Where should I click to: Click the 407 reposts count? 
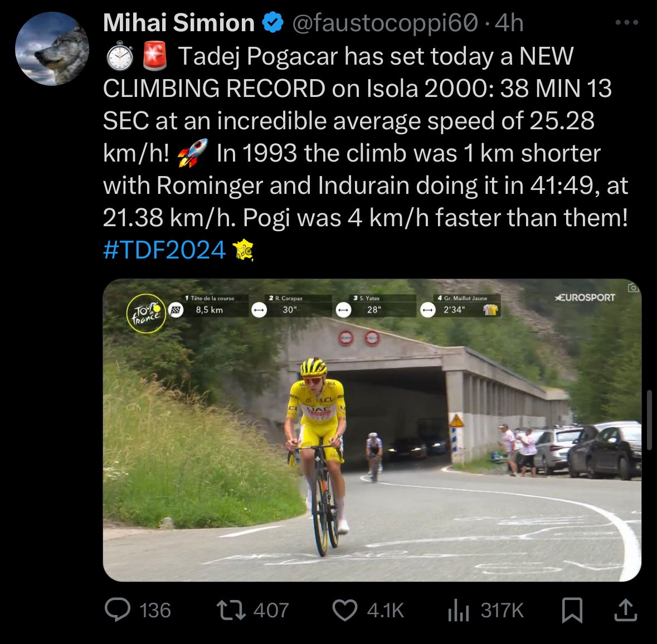[x=271, y=610]
